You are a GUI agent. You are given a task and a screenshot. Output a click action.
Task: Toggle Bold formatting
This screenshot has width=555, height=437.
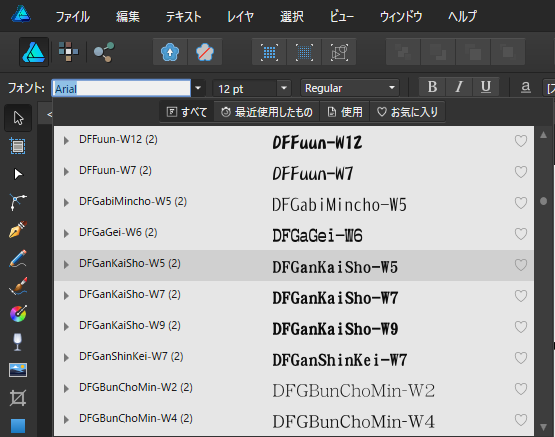pos(432,87)
